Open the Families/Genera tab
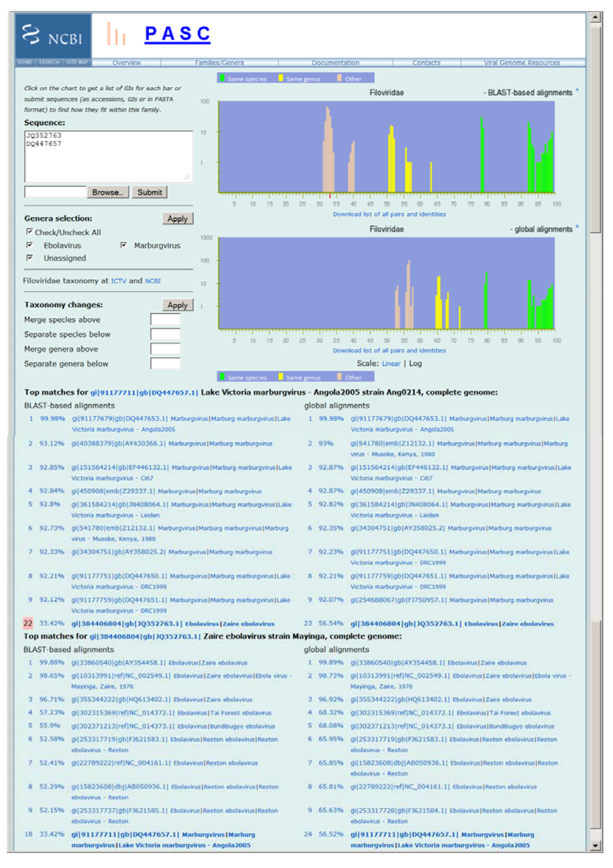 [219, 62]
